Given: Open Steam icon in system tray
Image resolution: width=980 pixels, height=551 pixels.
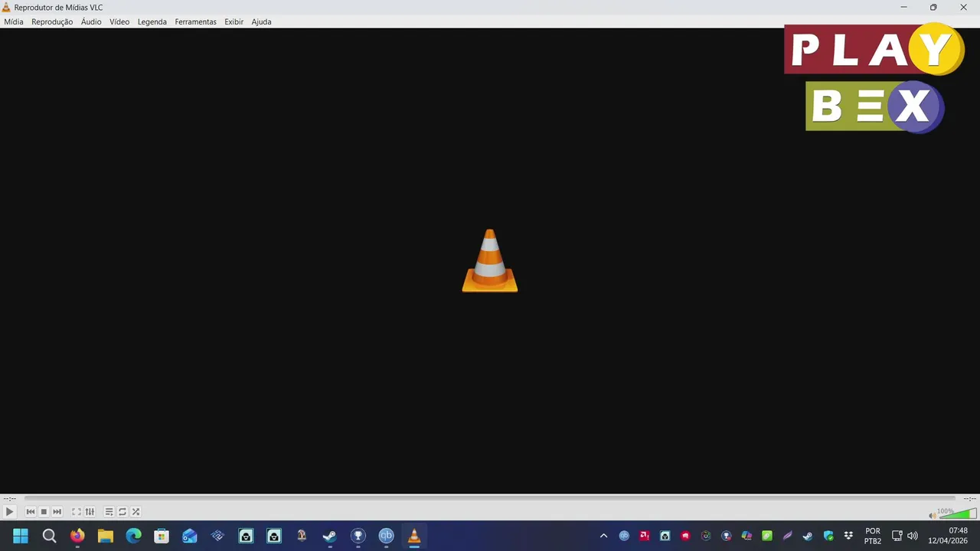Looking at the screenshot, I should (x=808, y=536).
